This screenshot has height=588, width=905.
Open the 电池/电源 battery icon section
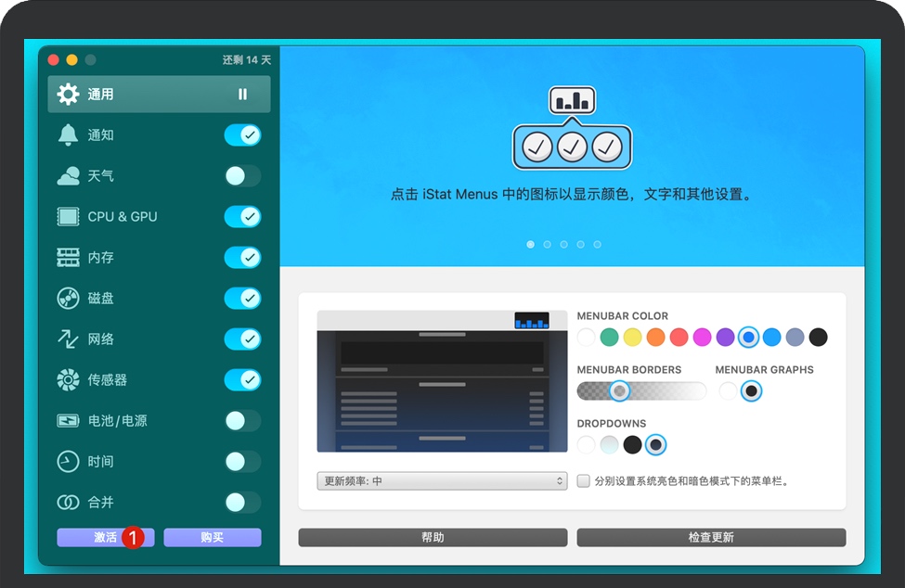point(68,421)
